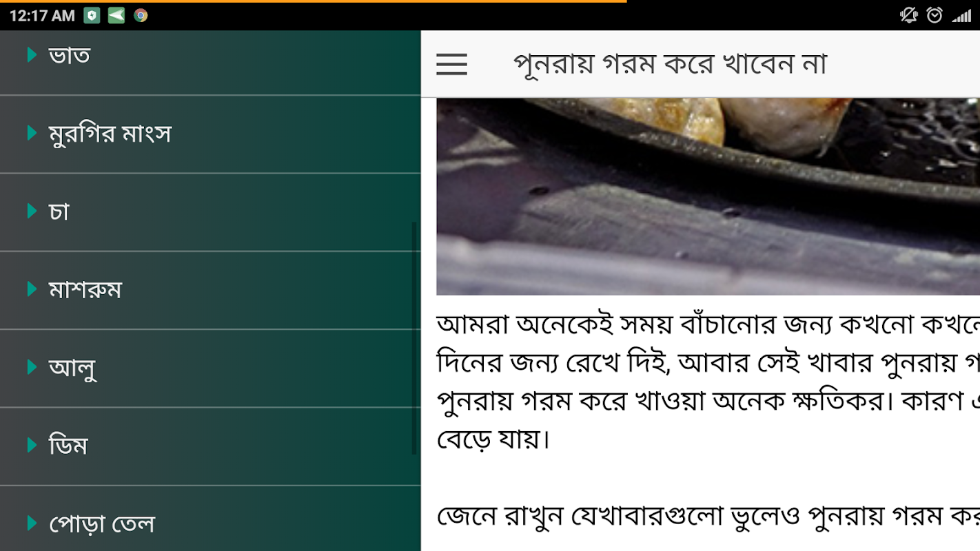Click the arrow icon beside ভাত
This screenshot has width=980, height=551.
32,54
